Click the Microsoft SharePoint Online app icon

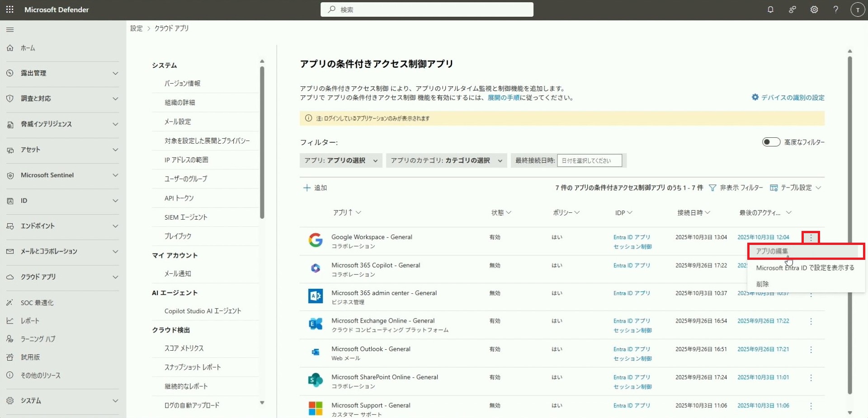tap(315, 380)
